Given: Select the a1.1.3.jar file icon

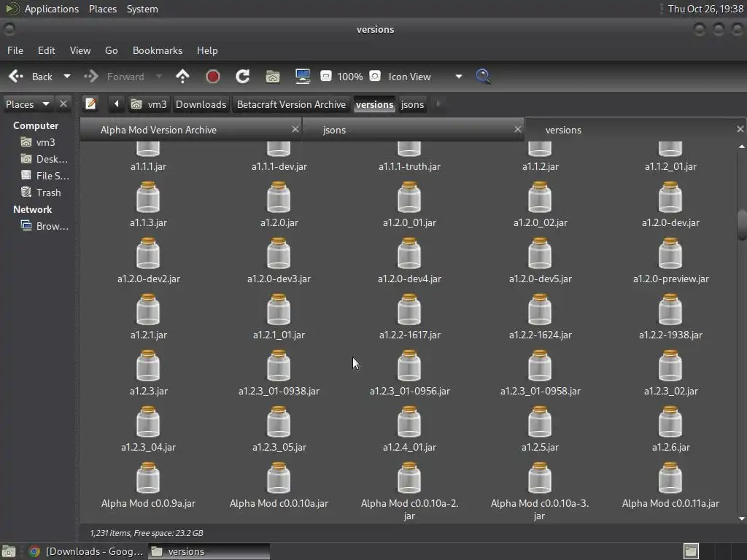Looking at the screenshot, I should click(x=148, y=197).
